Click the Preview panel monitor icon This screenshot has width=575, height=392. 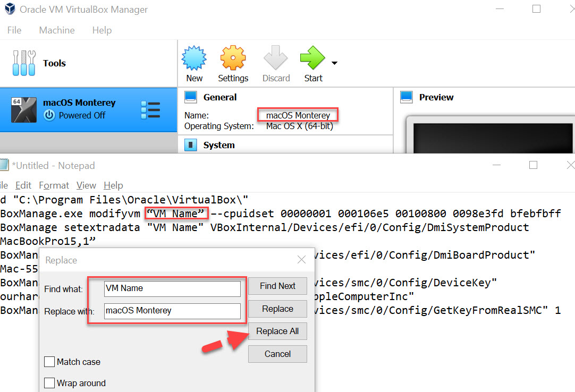407,97
